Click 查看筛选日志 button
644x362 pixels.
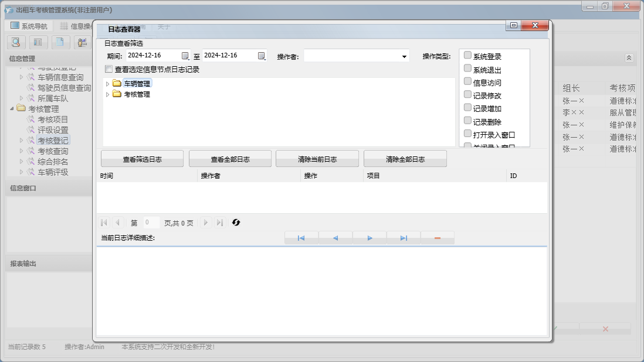click(x=142, y=159)
